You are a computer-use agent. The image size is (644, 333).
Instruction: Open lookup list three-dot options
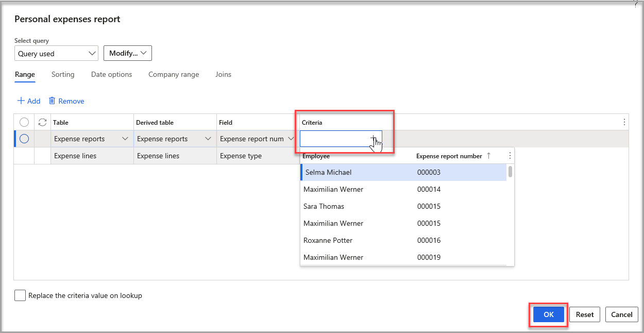510,156
